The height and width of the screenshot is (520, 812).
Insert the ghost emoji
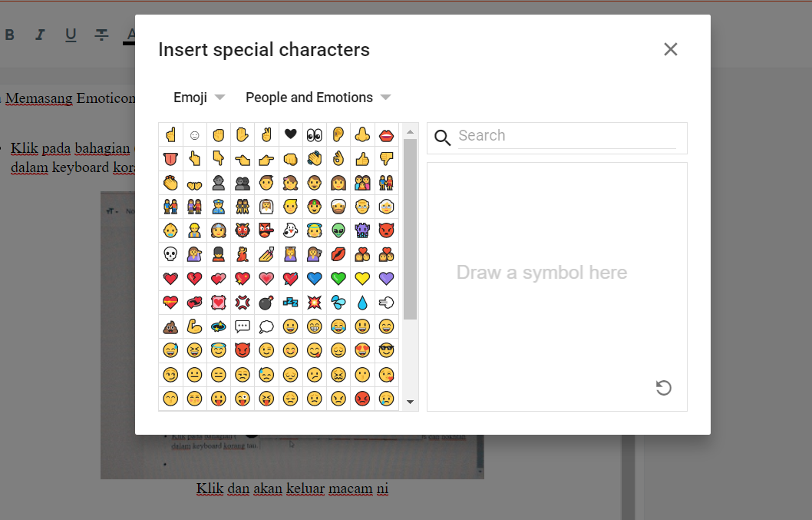290,230
